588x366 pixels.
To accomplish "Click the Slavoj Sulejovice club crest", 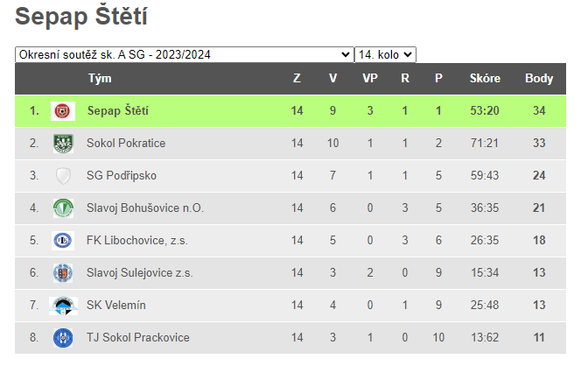I will [63, 273].
